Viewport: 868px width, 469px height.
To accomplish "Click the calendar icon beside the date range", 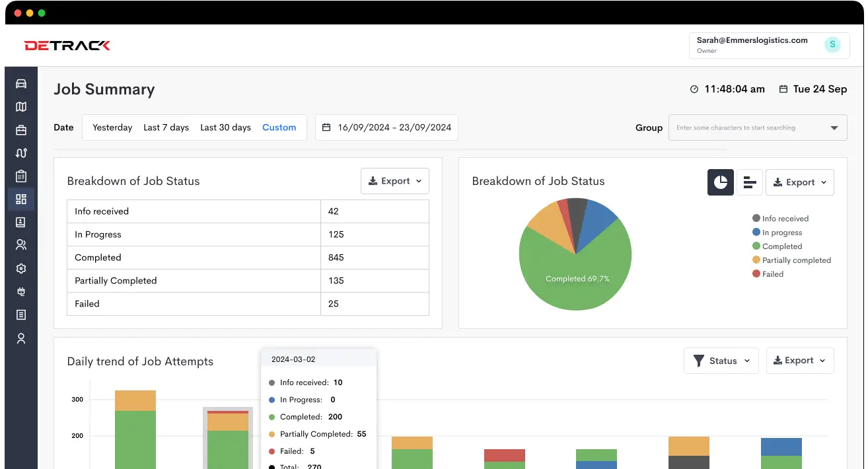I will pyautogui.click(x=326, y=127).
